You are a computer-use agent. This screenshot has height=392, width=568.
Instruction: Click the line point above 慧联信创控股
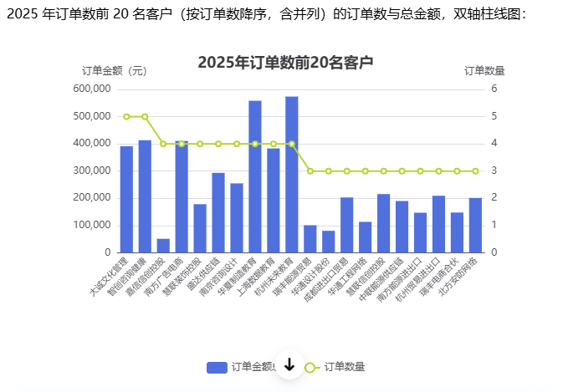[384, 171]
